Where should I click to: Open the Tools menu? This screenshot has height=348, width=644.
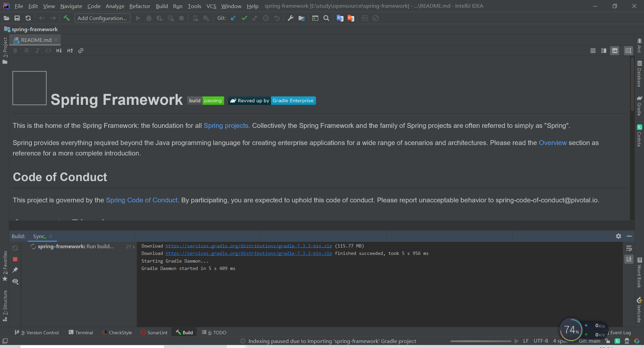click(x=194, y=6)
